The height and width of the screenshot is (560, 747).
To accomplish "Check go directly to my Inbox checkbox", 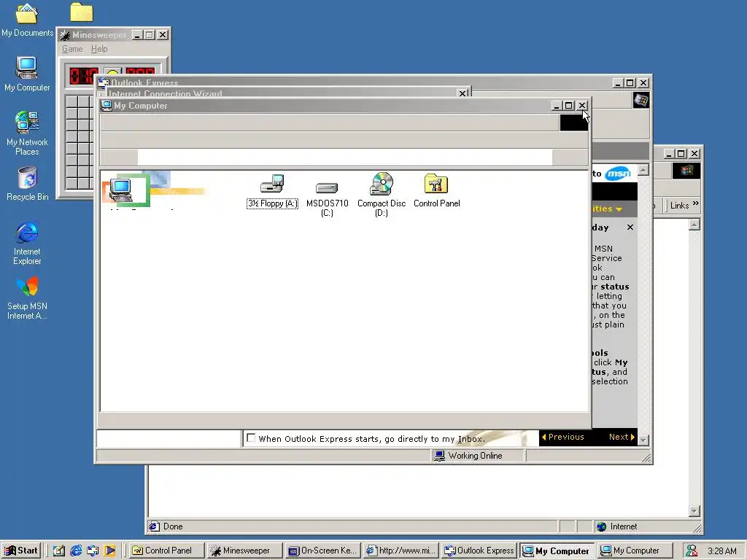I will [x=251, y=438].
